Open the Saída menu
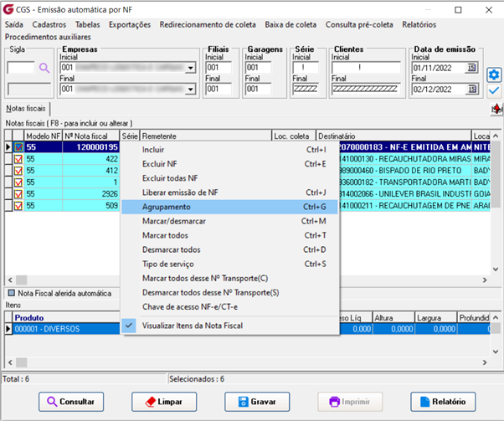This screenshot has height=421, width=504. pyautogui.click(x=14, y=25)
